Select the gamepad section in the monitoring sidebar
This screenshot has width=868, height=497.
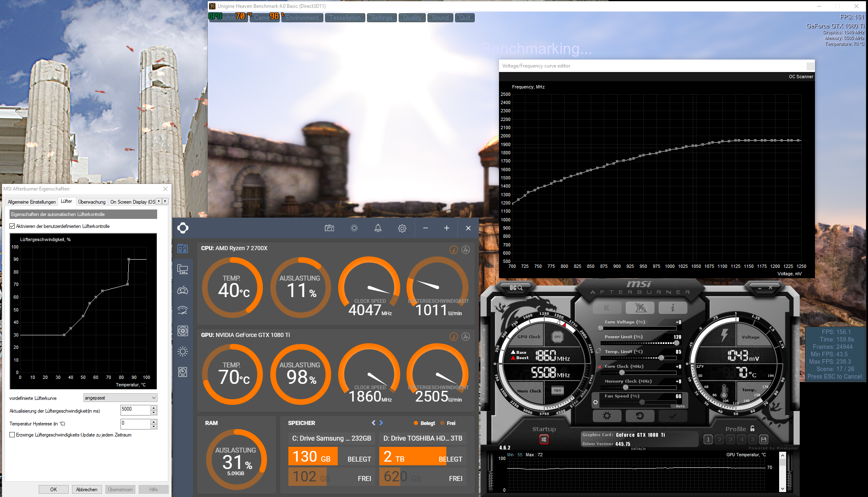coord(183,290)
